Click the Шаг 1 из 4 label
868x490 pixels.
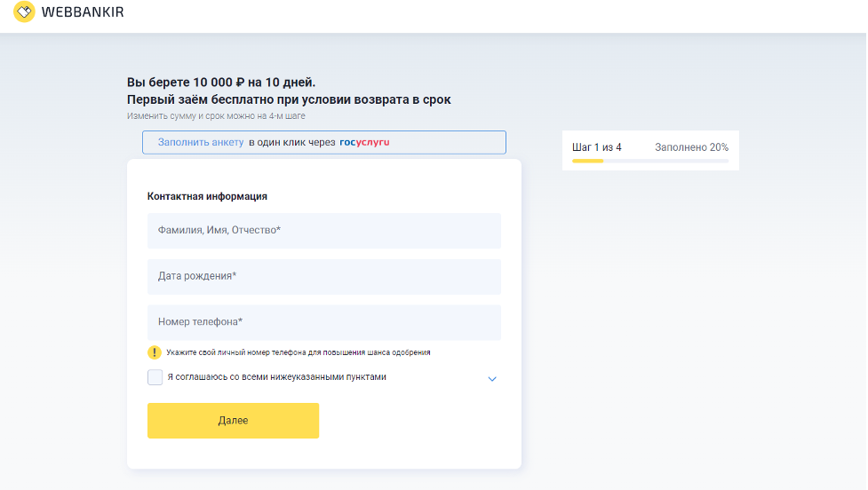point(597,147)
